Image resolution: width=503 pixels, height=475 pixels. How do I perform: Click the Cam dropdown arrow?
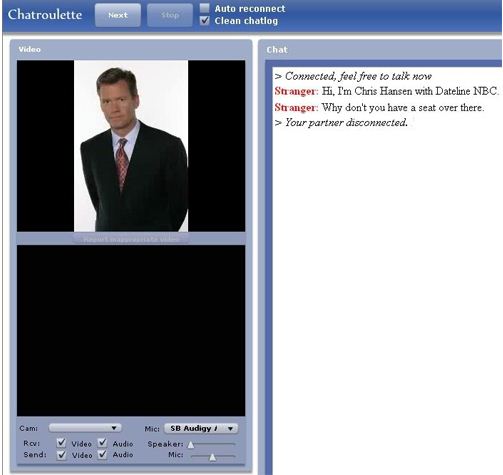click(x=114, y=428)
